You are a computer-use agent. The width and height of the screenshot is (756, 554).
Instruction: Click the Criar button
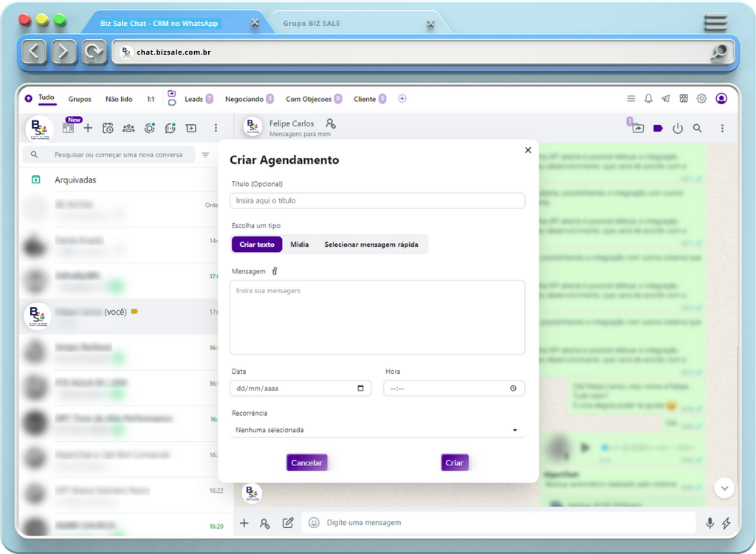point(455,463)
